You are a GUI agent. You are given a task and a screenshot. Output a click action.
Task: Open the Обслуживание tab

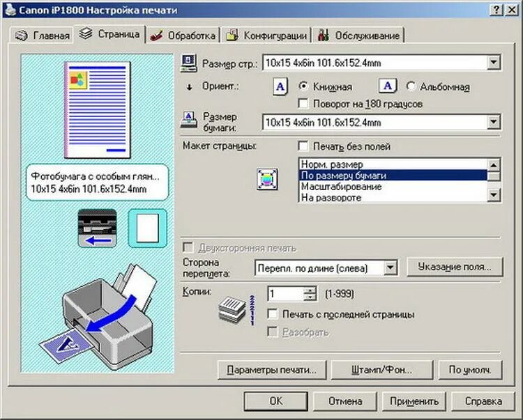(358, 36)
